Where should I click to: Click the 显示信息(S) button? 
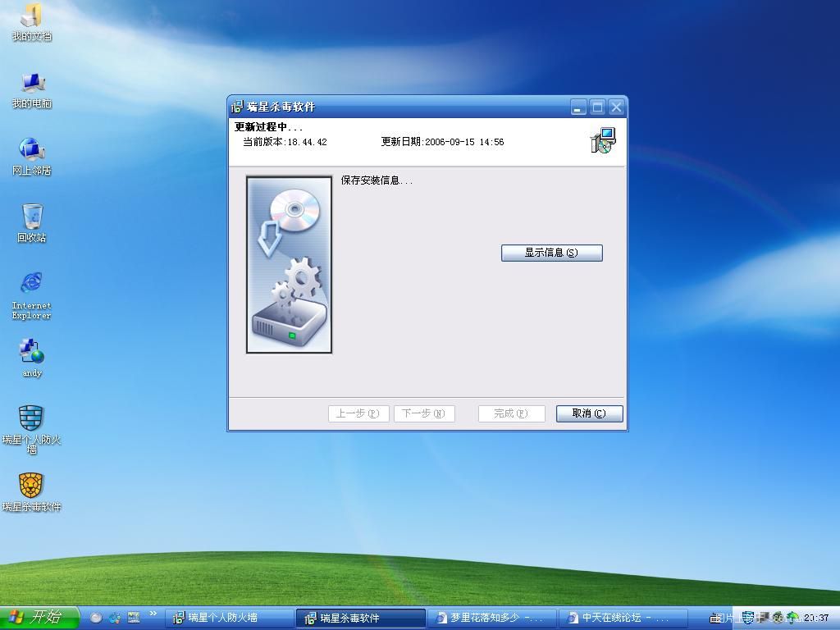click(552, 253)
